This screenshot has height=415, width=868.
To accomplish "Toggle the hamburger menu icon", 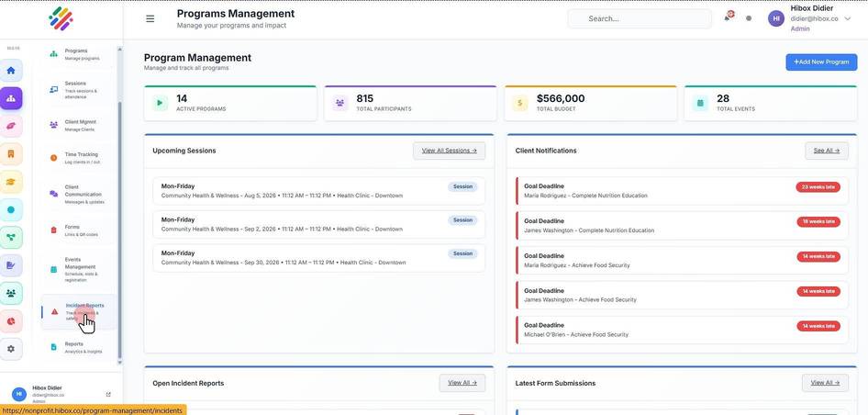I will 150,19.
